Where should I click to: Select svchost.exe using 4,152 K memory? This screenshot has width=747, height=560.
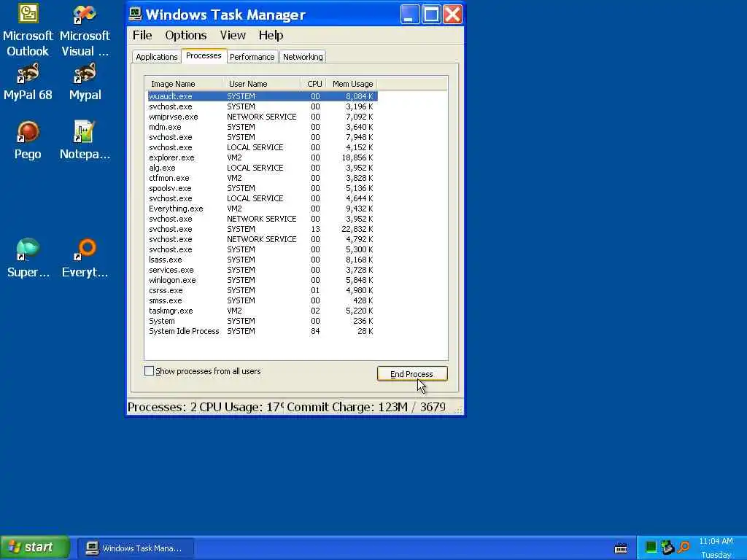coord(262,147)
